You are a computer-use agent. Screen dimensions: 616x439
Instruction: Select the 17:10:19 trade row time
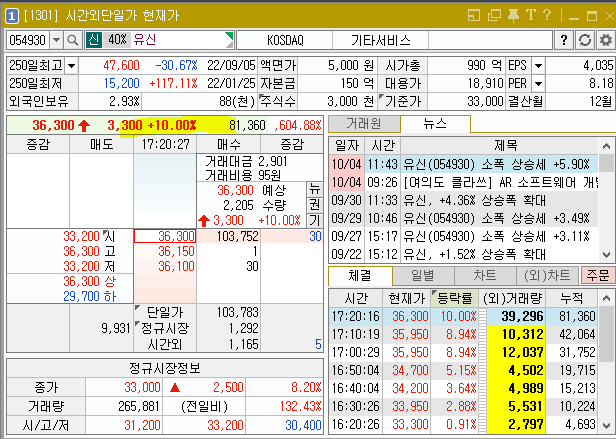click(x=356, y=334)
